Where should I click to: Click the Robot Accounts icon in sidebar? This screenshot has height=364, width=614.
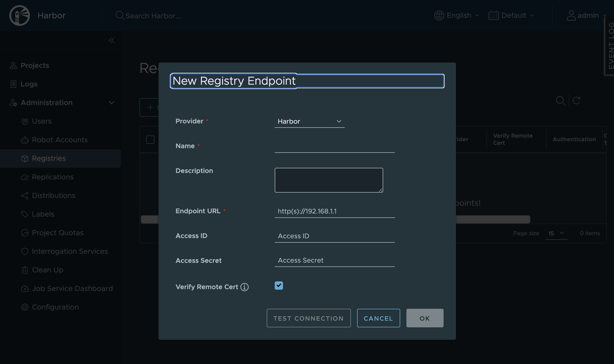(25, 140)
